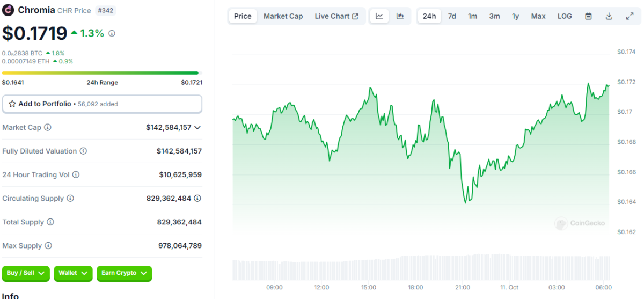This screenshot has height=299, width=644.
Task: Show Max Supply info icon
Action: tap(48, 245)
